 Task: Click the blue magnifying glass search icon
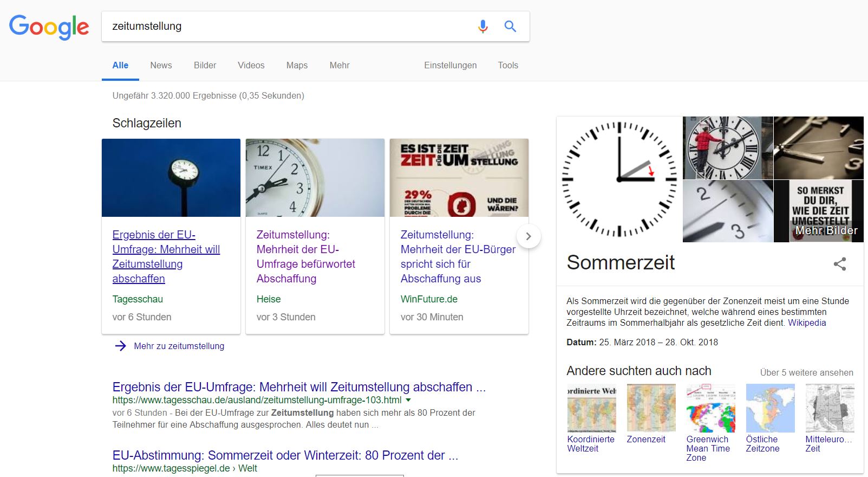point(510,26)
